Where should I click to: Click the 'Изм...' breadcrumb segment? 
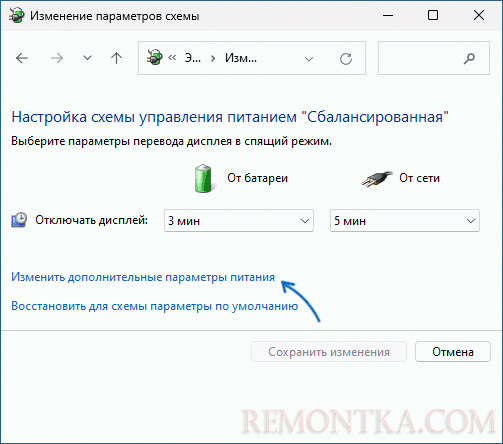coord(241,58)
